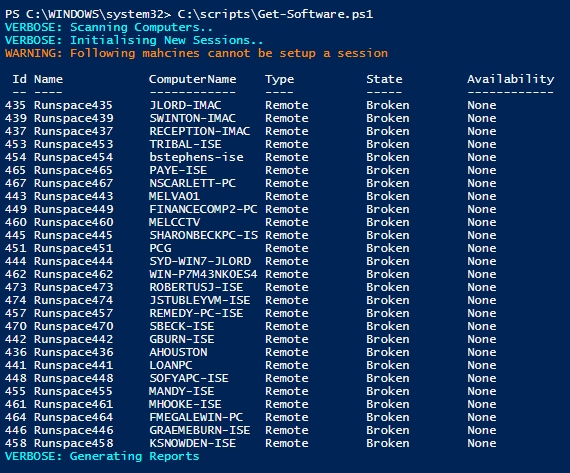Click the 'Availability' column header

tap(510, 79)
